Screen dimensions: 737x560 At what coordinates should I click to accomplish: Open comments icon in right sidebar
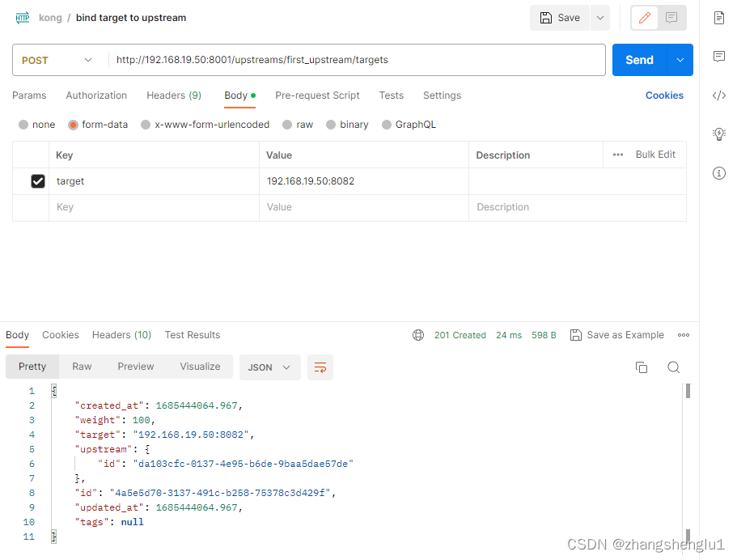[x=718, y=57]
